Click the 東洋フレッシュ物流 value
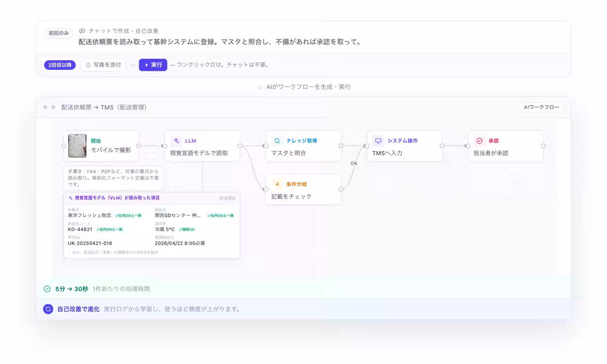The width and height of the screenshot is (607, 364). pyautogui.click(x=90, y=215)
